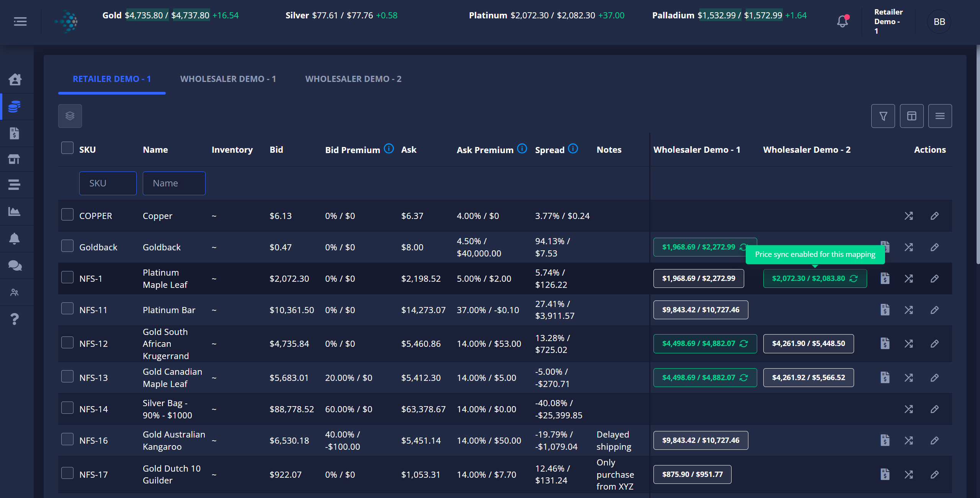Open the help question mark icon
Viewport: 980px width, 498px height.
coord(15,319)
